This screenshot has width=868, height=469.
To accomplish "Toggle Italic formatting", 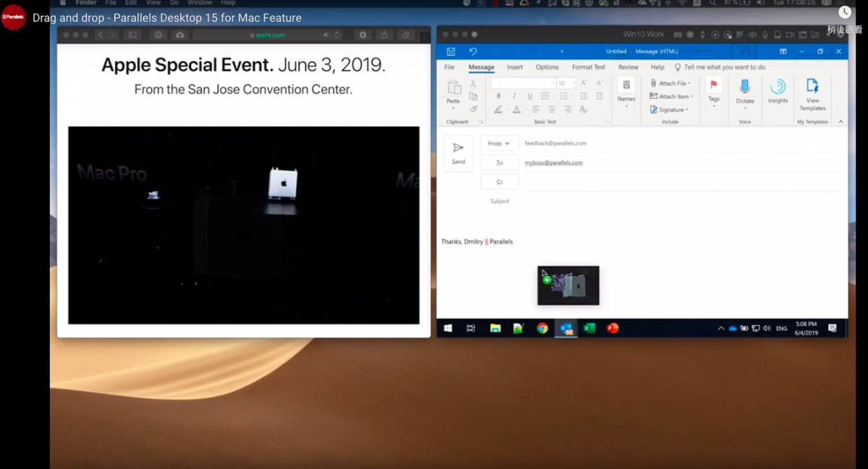I will click(x=514, y=96).
